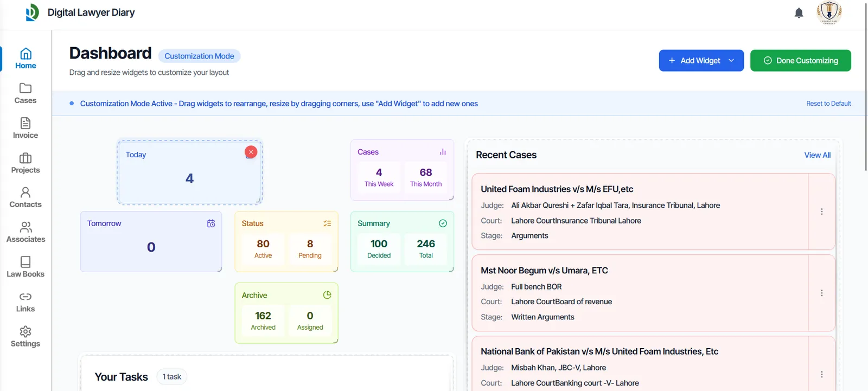Click the Today widget title
Screen dimensions: 868x391
click(136, 155)
